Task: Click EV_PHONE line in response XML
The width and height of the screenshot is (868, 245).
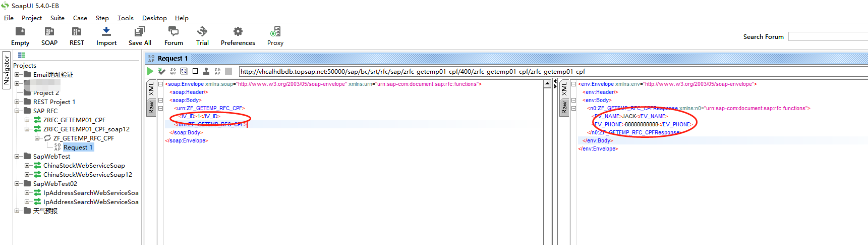Action: 643,124
